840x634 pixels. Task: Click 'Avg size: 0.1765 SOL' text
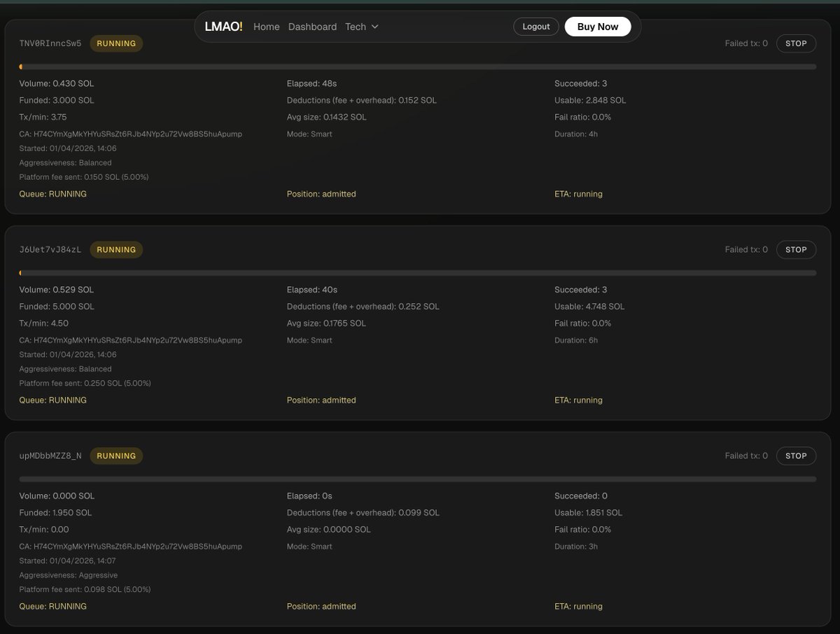(x=326, y=323)
